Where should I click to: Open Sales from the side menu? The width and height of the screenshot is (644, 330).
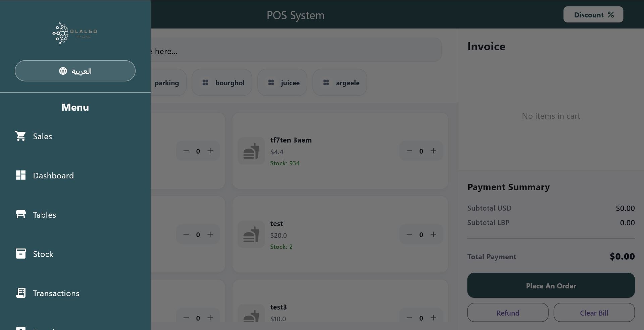tap(75, 136)
